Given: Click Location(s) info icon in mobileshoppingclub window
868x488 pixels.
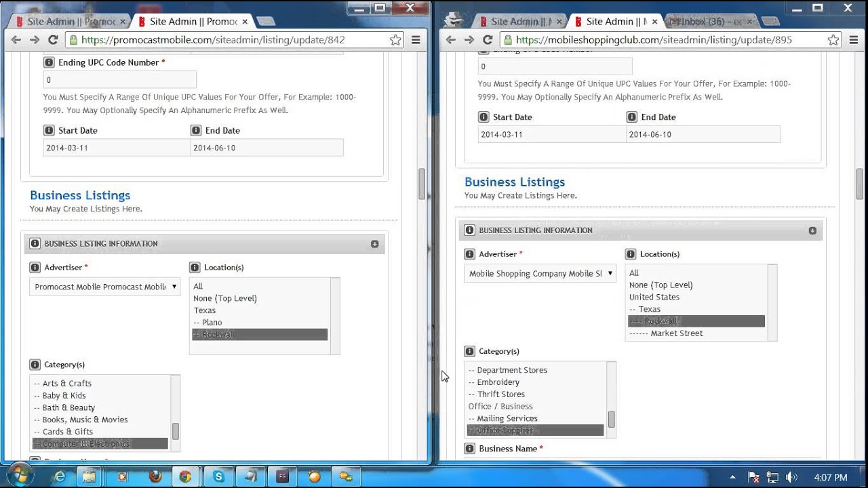Looking at the screenshot, I should pos(631,254).
